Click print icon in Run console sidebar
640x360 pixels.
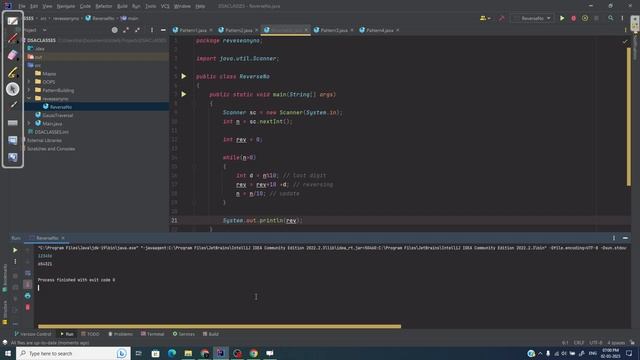(x=28, y=296)
